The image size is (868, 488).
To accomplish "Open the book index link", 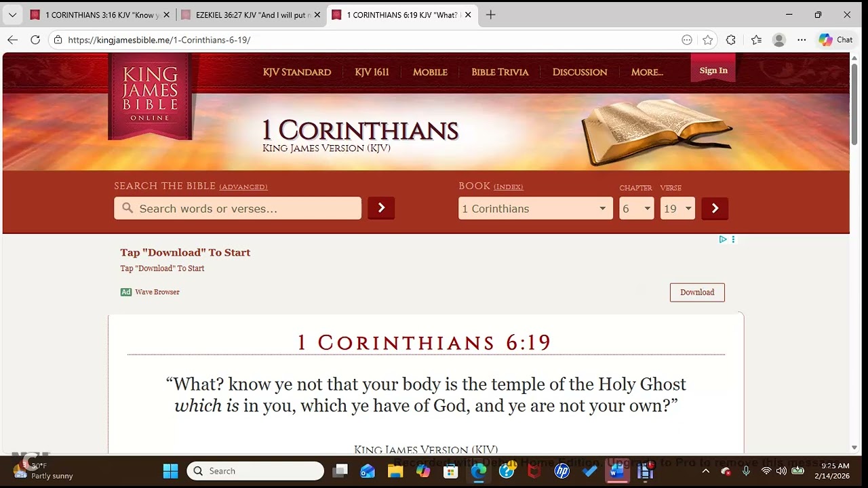I will (509, 187).
